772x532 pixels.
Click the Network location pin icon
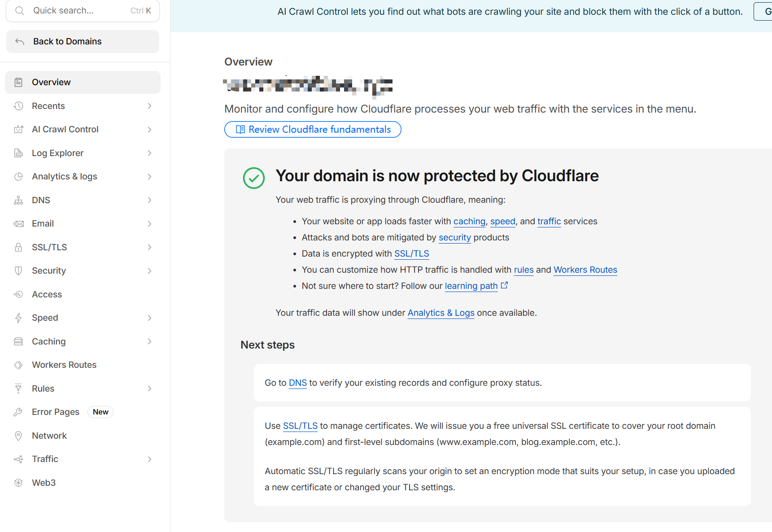pyautogui.click(x=18, y=436)
